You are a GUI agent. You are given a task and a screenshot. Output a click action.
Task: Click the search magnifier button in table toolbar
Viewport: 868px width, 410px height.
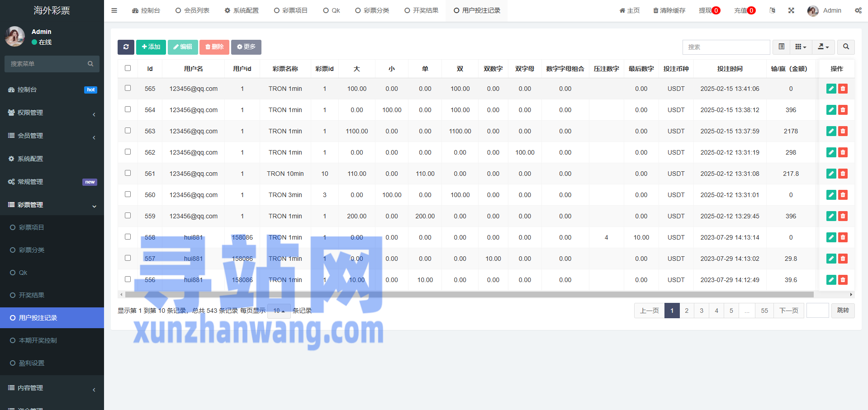point(846,47)
